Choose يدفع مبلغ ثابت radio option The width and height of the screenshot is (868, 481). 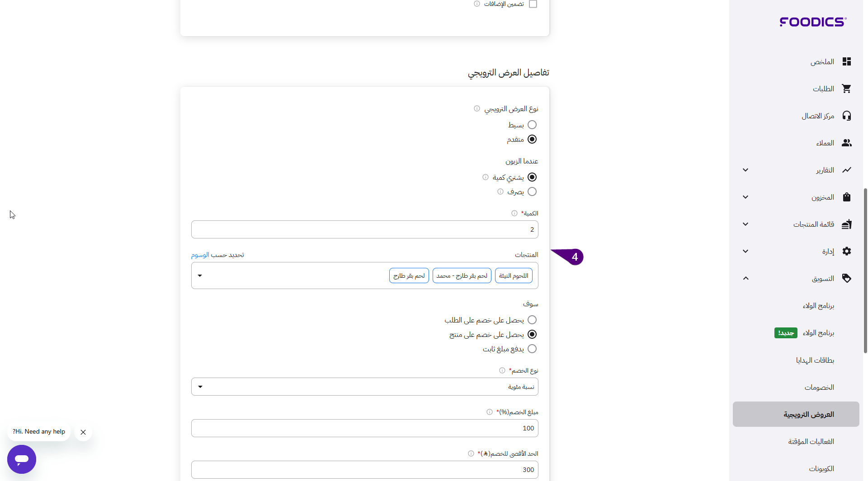[532, 349]
